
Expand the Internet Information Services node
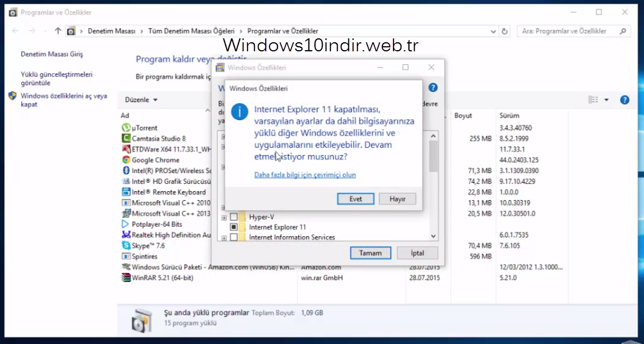pos(224,238)
